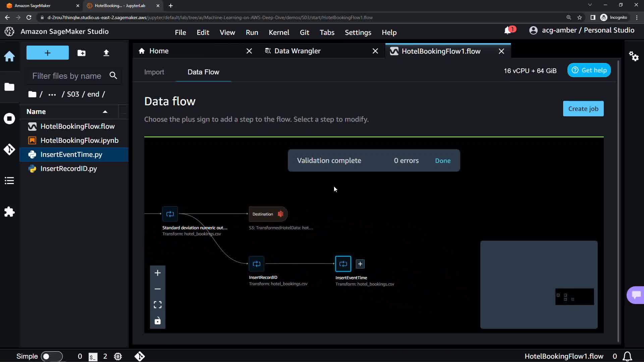
Task: Toggle Name column sort order arrow
Action: click(105, 112)
